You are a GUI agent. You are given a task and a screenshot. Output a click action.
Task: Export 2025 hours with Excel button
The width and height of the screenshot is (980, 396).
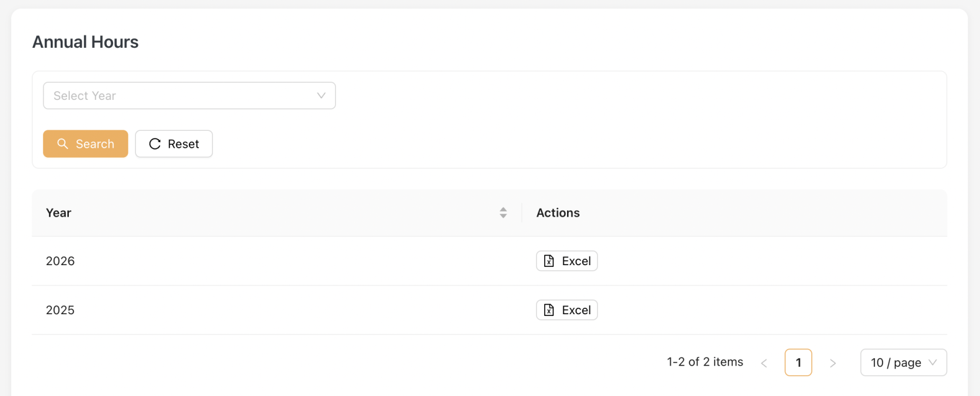pos(567,310)
